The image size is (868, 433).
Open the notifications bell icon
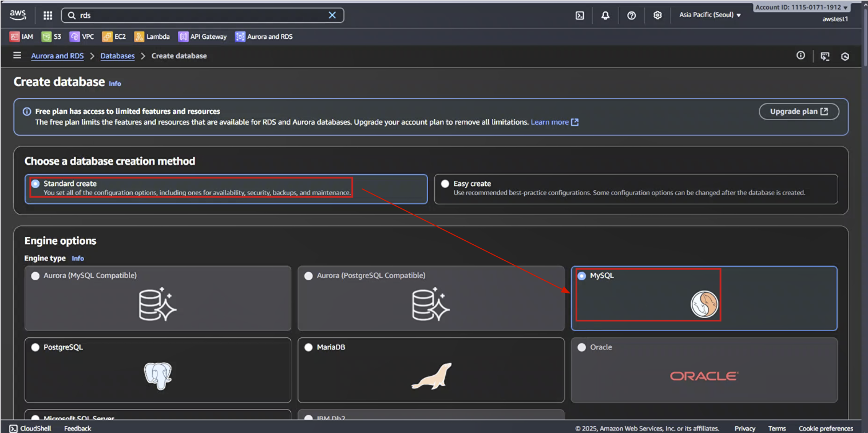[x=605, y=15]
